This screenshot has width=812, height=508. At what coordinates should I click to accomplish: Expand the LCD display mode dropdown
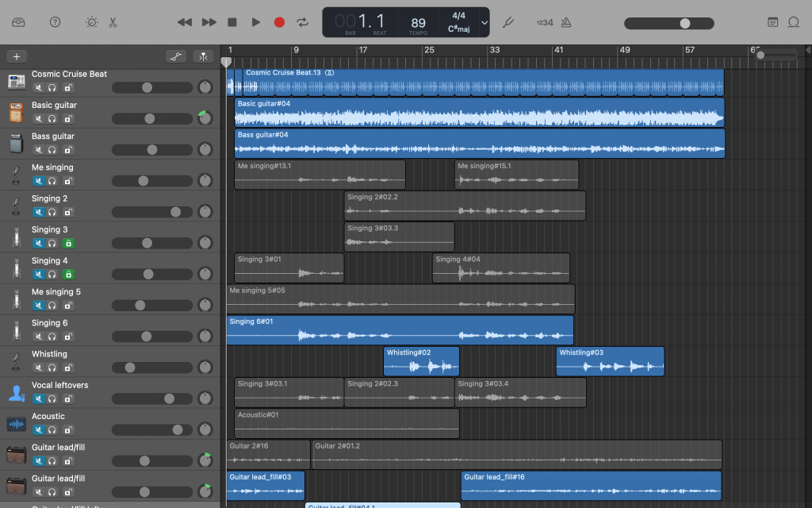[x=485, y=22]
